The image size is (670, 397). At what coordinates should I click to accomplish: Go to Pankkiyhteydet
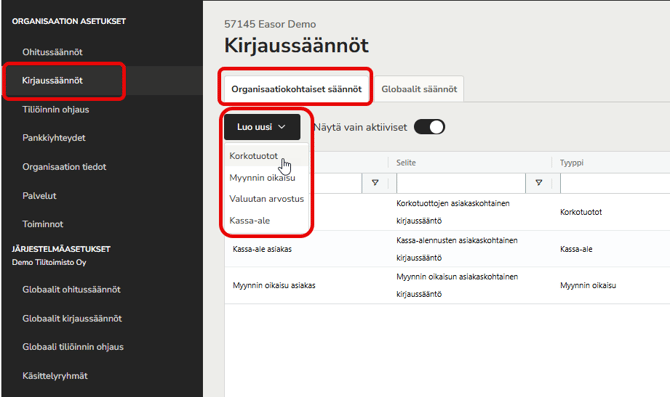(54, 138)
